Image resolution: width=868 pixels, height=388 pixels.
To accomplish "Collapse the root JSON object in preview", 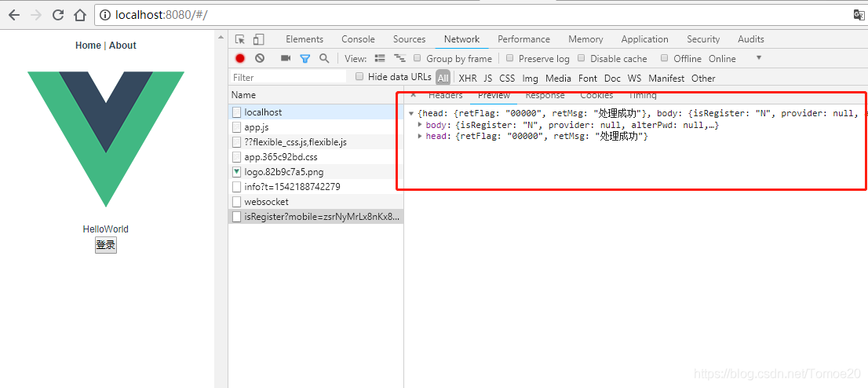I will [x=411, y=114].
